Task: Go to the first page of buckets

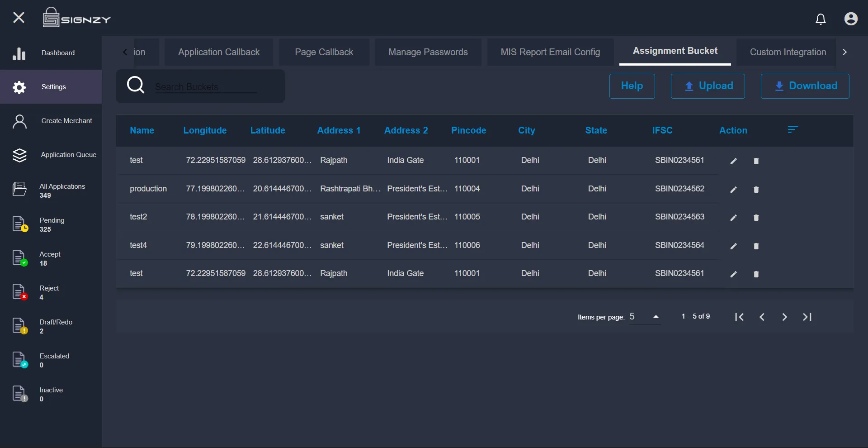Action: (739, 317)
